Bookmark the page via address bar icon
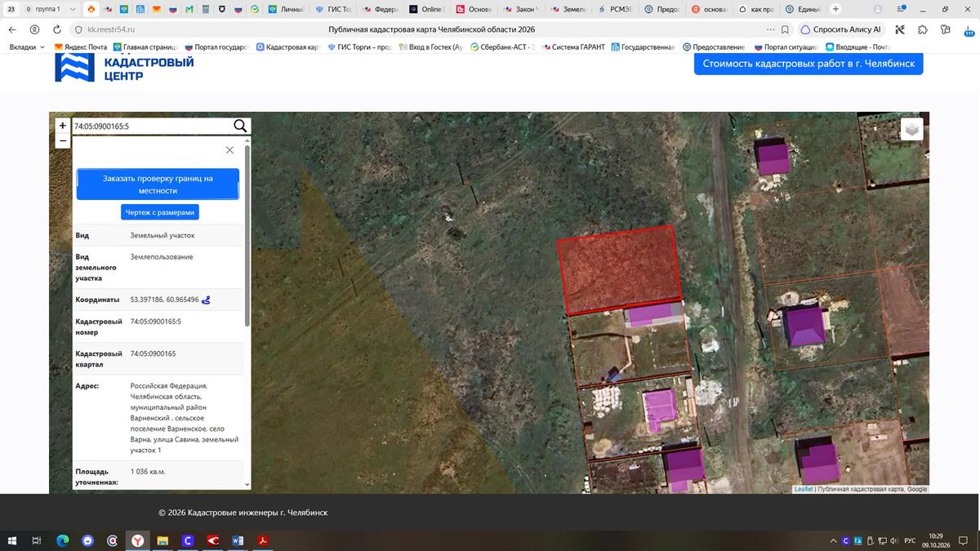Image resolution: width=980 pixels, height=551 pixels. click(785, 29)
